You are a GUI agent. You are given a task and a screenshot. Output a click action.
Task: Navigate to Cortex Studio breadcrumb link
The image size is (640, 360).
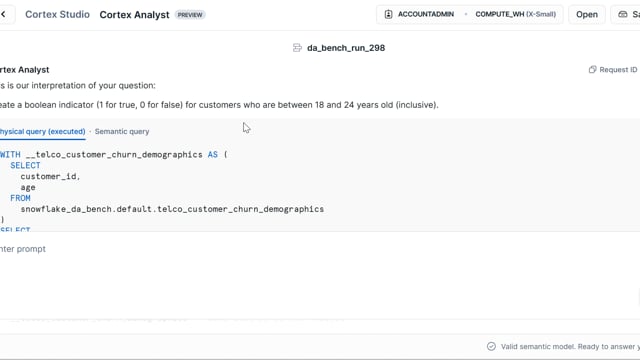click(57, 14)
